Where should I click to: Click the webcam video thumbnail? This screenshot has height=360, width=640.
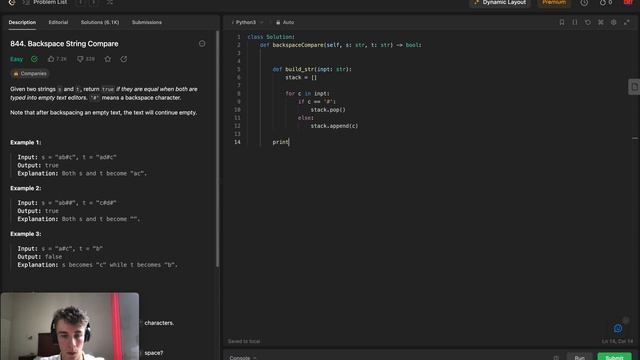(x=70, y=326)
